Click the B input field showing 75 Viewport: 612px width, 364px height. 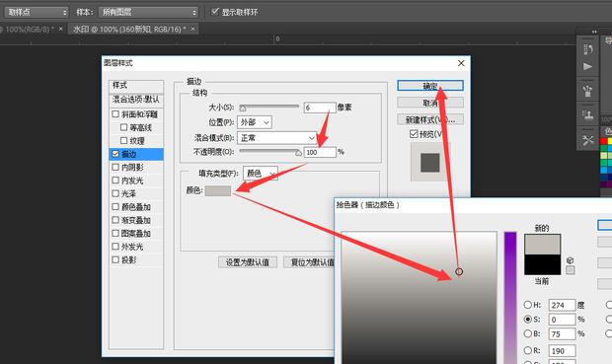click(x=562, y=334)
